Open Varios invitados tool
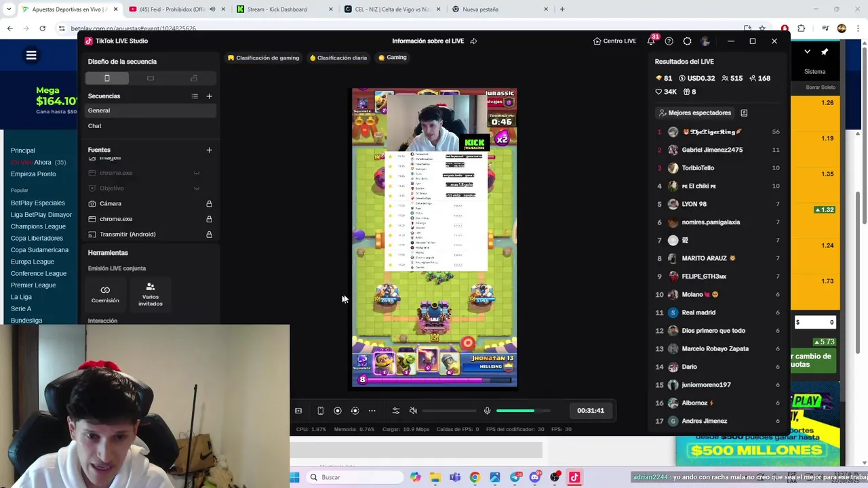This screenshot has height=488, width=868. [x=151, y=293]
